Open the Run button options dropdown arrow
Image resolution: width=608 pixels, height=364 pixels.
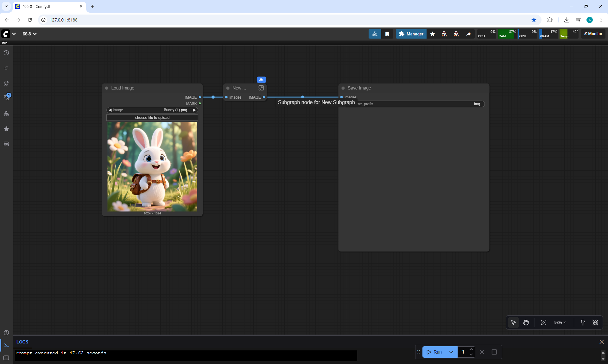coord(451,352)
